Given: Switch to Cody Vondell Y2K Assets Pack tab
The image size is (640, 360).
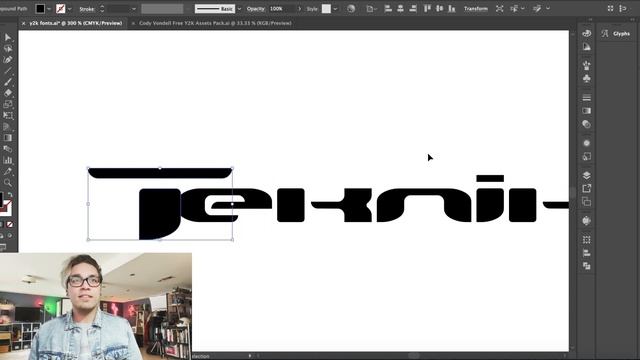Looking at the screenshot, I should click(x=215, y=23).
